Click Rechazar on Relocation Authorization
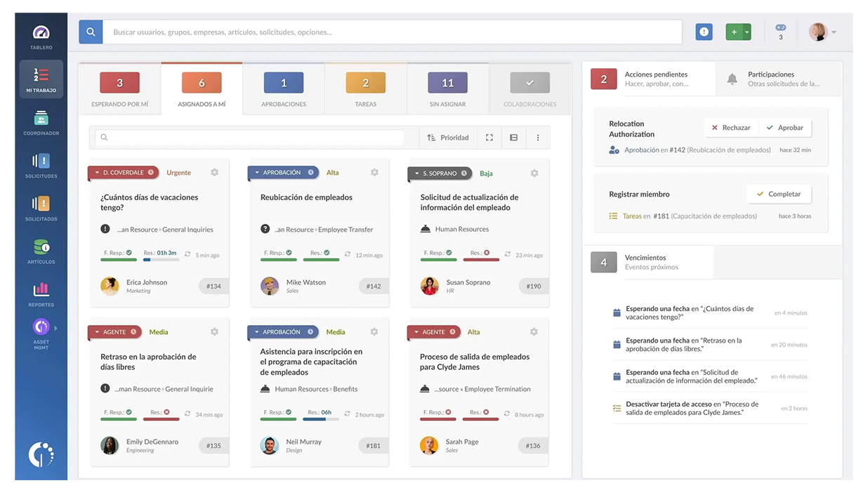Screen dimensions: 868x502 731,128
